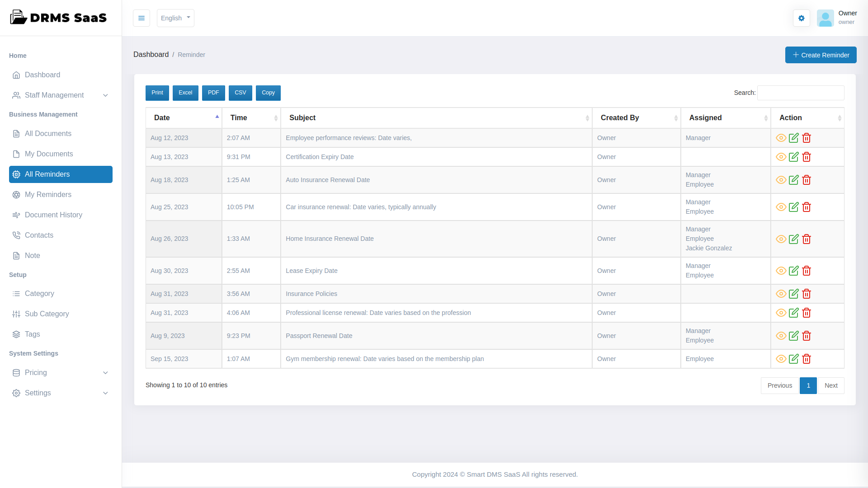Edit the Auto Insurance Renewal Date reminder
This screenshot has height=488, width=868.
coord(794,180)
